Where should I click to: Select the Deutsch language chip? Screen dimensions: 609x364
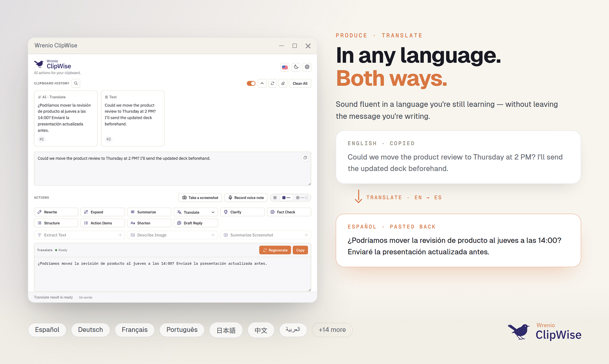pyautogui.click(x=90, y=330)
